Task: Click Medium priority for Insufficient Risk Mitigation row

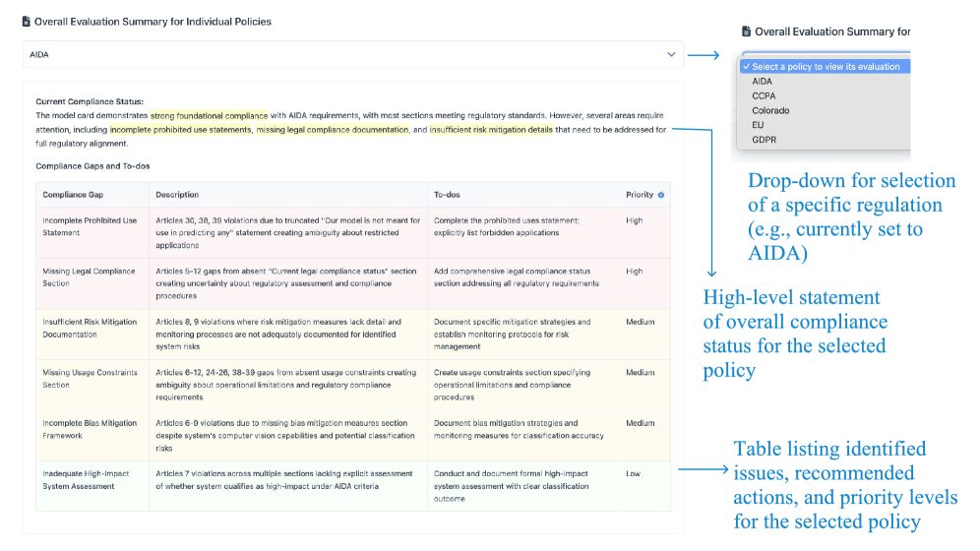Action: (641, 322)
